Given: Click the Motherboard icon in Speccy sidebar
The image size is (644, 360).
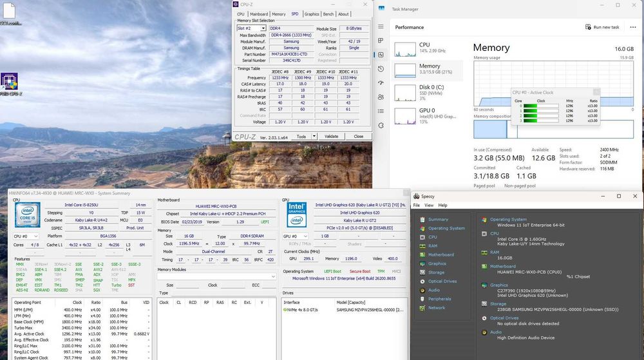Looking at the screenshot, I should 422,255.
